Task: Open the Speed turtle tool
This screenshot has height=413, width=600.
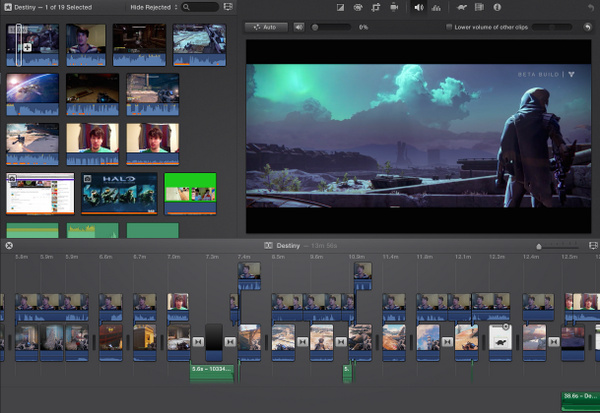Action: point(461,7)
